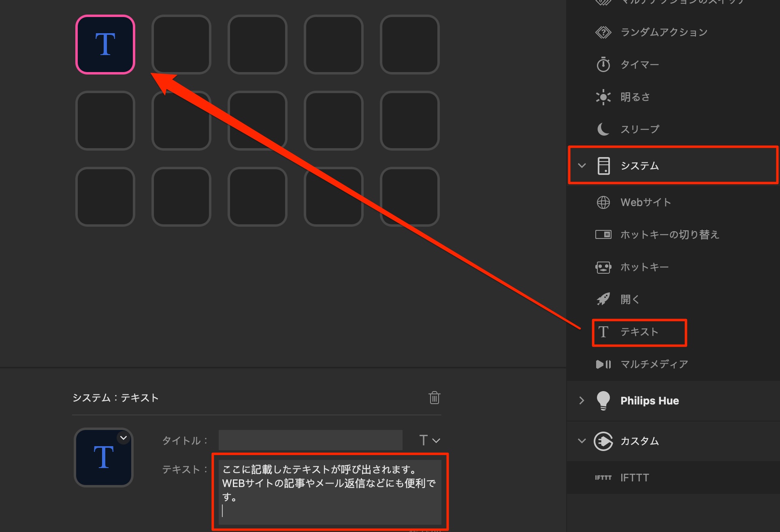The width and height of the screenshot is (780, 532).
Task: Click the Sleep (スリープ) moon icon
Action: (x=603, y=129)
